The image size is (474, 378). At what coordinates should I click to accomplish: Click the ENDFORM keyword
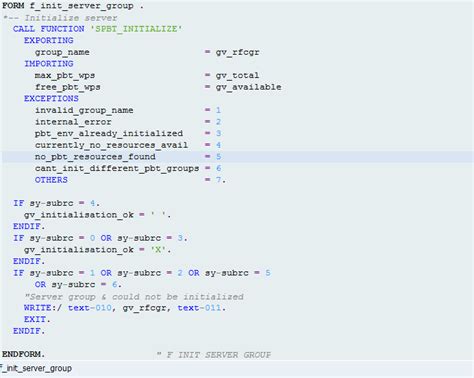(x=23, y=354)
